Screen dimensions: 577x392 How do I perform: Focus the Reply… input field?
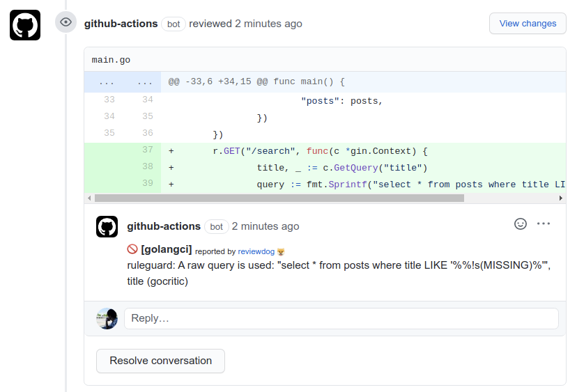tap(341, 318)
